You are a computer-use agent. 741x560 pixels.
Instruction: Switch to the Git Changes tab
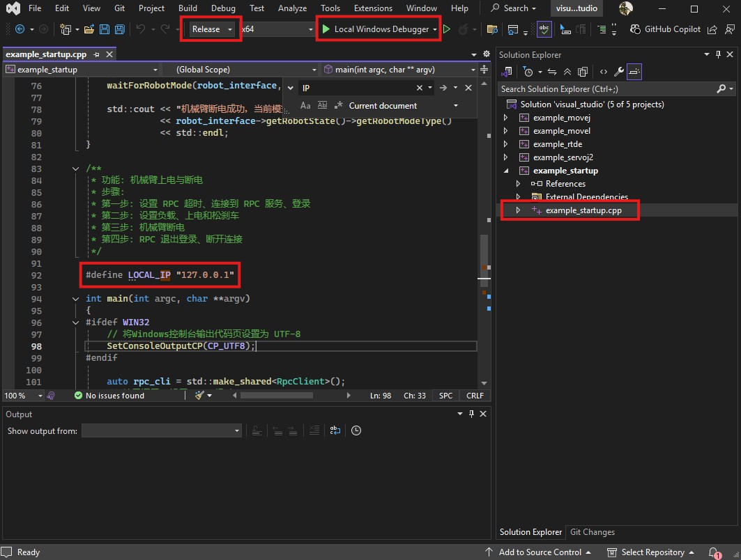tap(592, 532)
